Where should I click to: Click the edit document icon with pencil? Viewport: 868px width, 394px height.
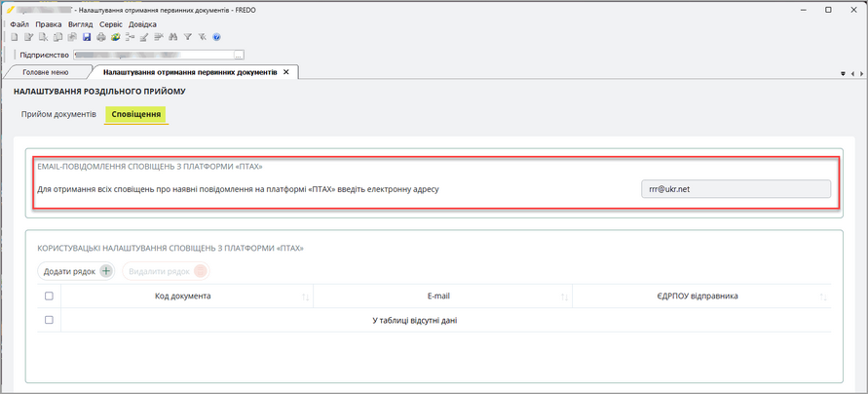point(29,37)
